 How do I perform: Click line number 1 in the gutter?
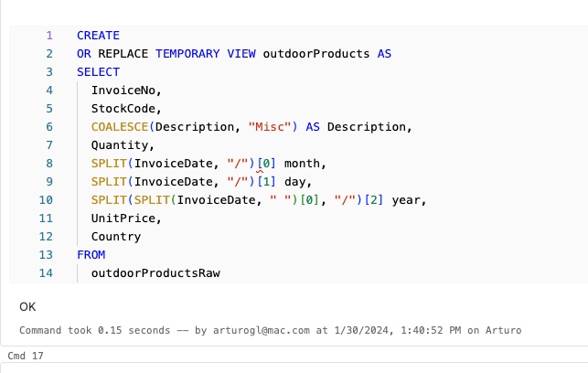(x=49, y=36)
